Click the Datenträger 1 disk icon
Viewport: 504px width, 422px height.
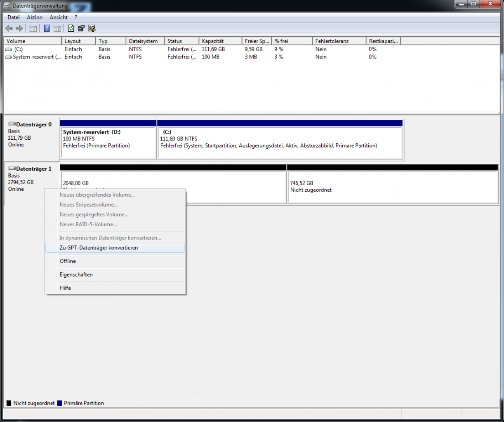(x=12, y=169)
